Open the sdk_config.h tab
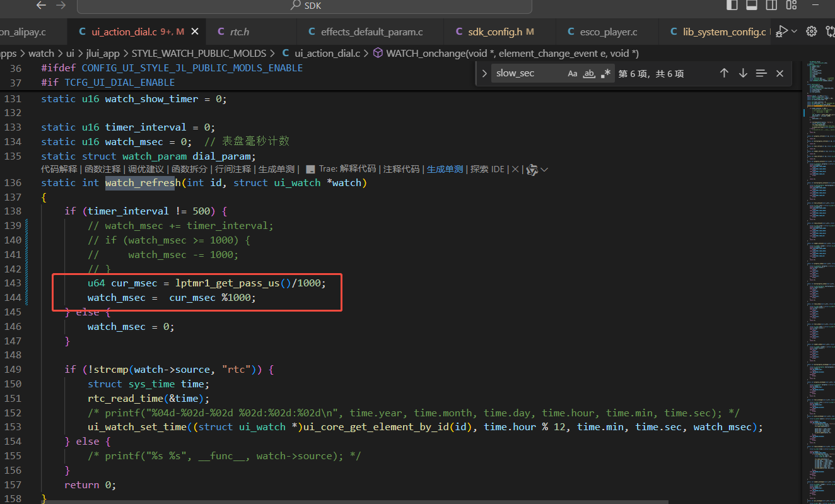Image resolution: width=835 pixels, height=504 pixels. (x=494, y=32)
